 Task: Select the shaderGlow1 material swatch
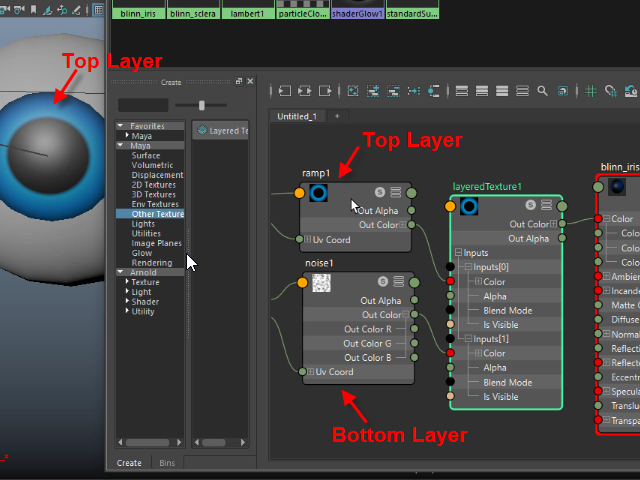(x=358, y=10)
